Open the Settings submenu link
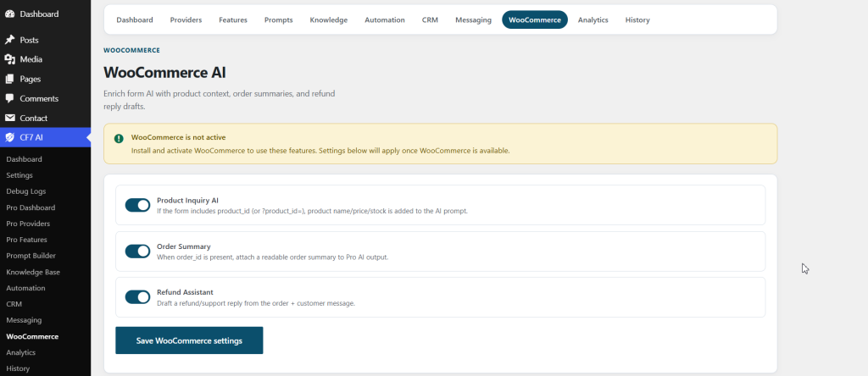868x376 pixels. pos(19,175)
